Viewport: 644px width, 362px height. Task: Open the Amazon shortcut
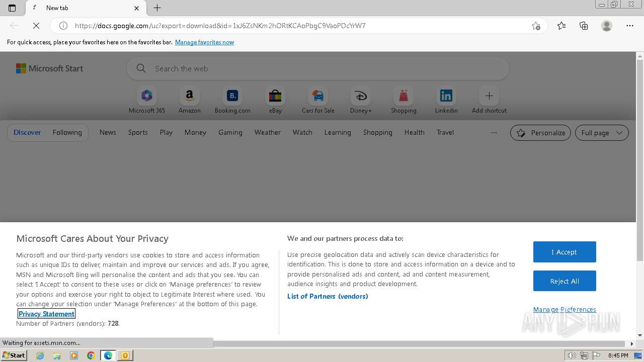point(189,101)
